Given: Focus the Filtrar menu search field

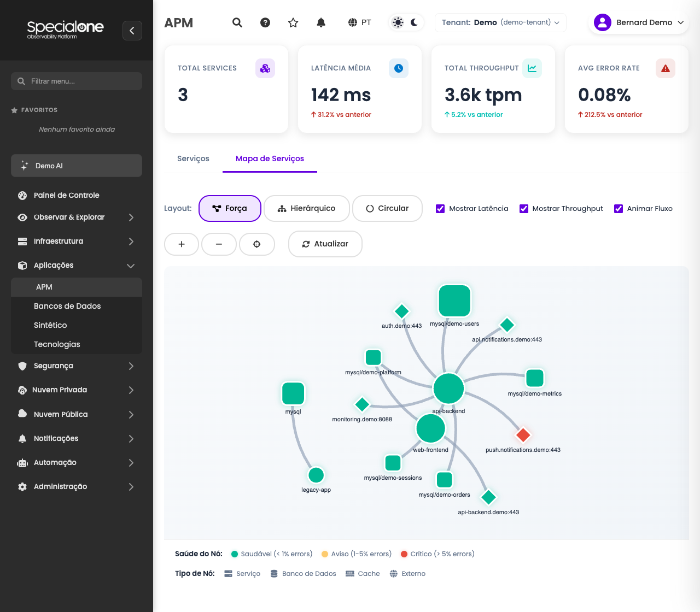Looking at the screenshot, I should pyautogui.click(x=77, y=81).
